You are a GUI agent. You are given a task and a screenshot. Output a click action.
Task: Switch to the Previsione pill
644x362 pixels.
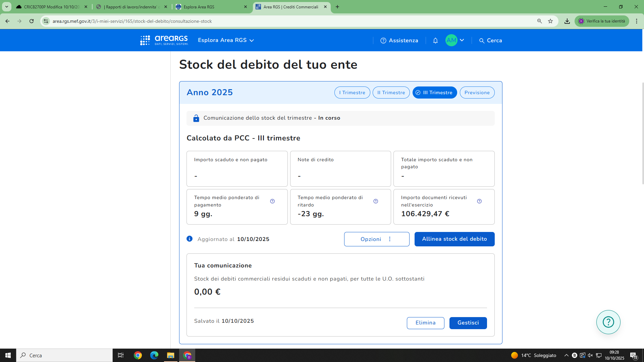coord(477,93)
